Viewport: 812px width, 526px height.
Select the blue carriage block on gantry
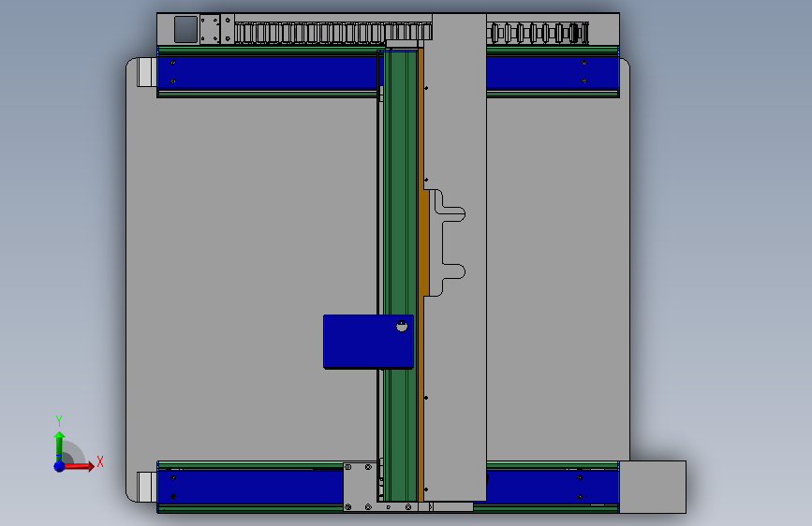tap(368, 342)
